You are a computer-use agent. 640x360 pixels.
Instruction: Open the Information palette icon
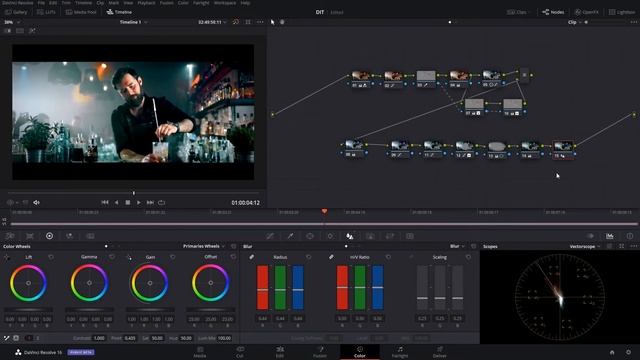click(630, 236)
